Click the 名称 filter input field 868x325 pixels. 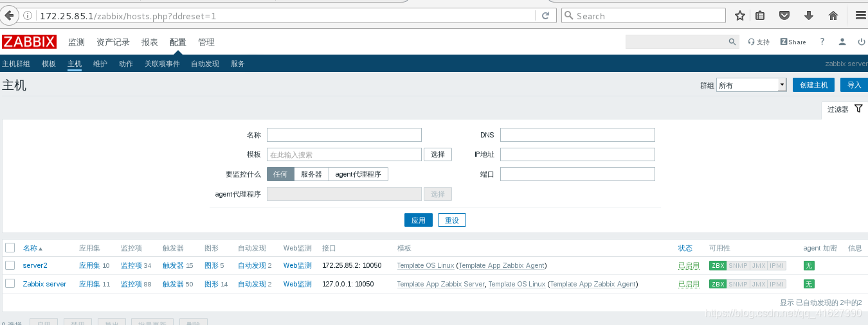coord(344,135)
